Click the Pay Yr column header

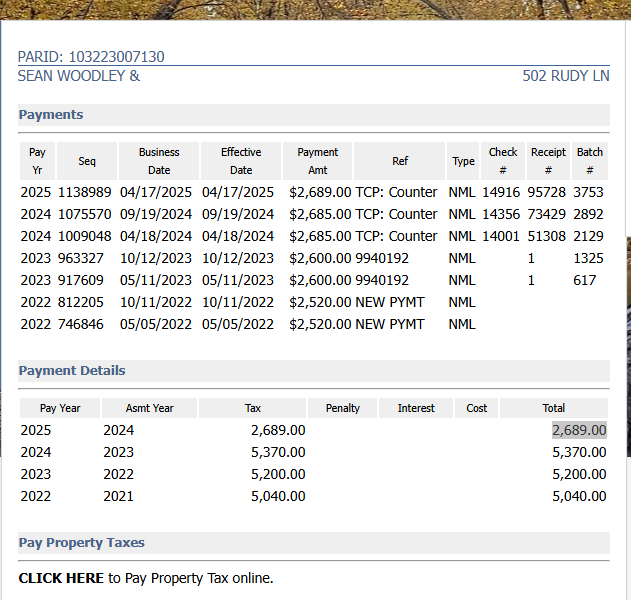pos(37,161)
